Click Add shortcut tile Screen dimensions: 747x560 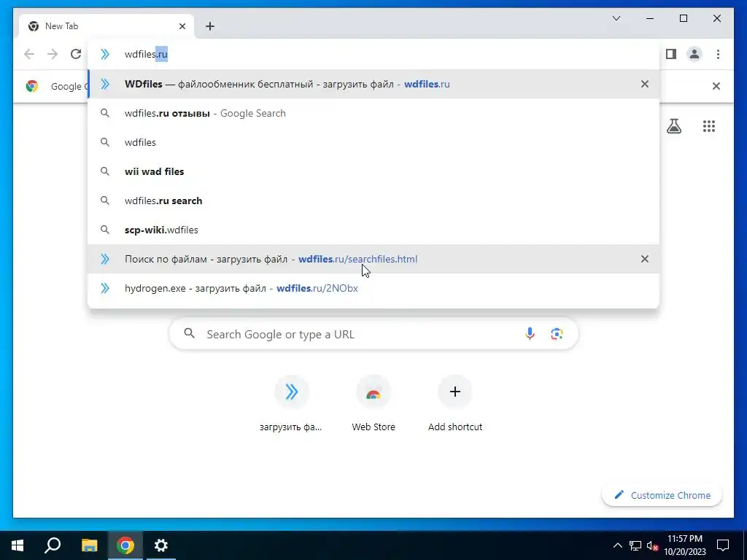tap(455, 404)
